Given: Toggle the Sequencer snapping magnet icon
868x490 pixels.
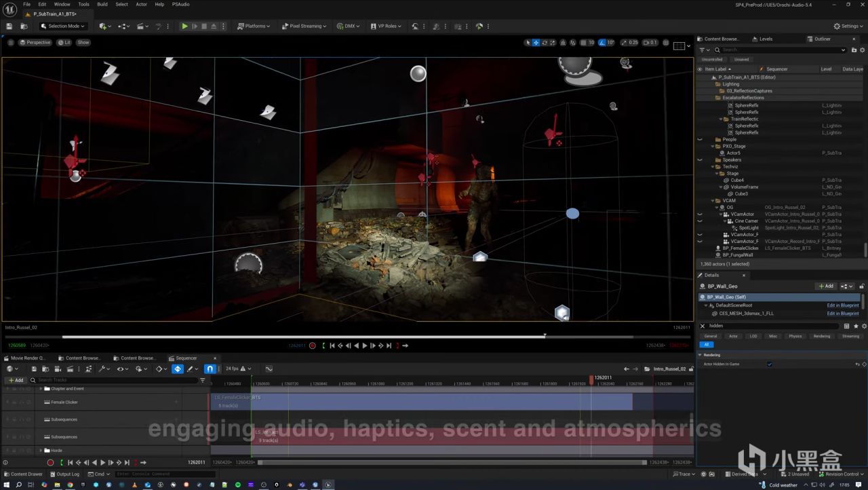Looking at the screenshot, I should click(210, 369).
